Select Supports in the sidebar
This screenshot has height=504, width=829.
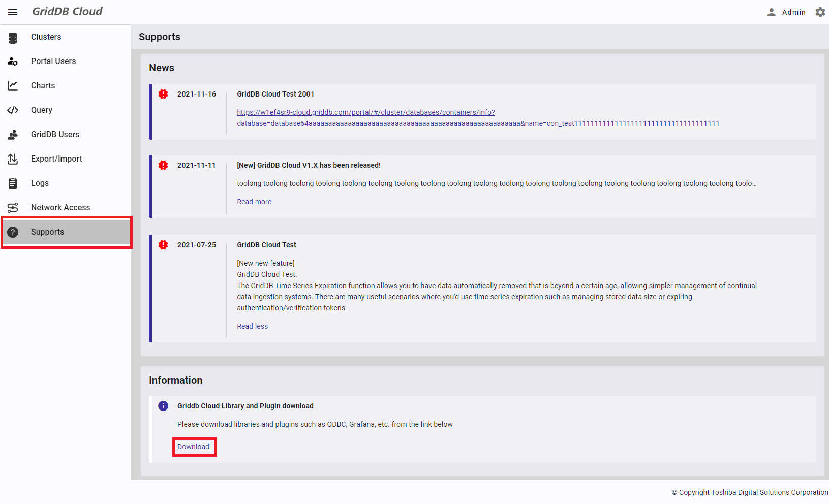pos(65,232)
